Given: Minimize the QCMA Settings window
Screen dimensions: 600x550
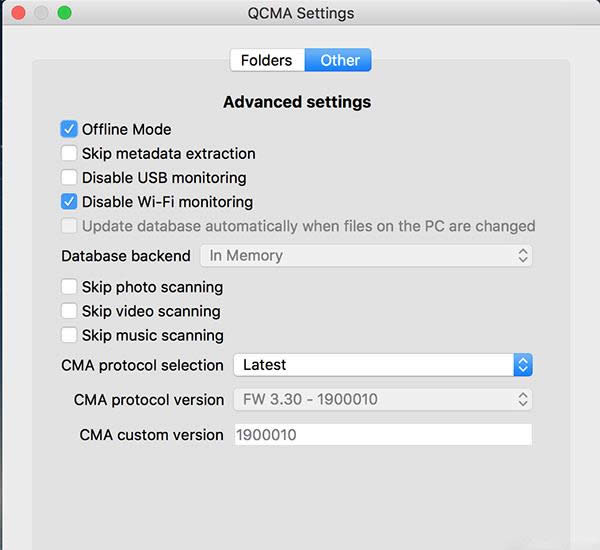Looking at the screenshot, I should pyautogui.click(x=42, y=13).
